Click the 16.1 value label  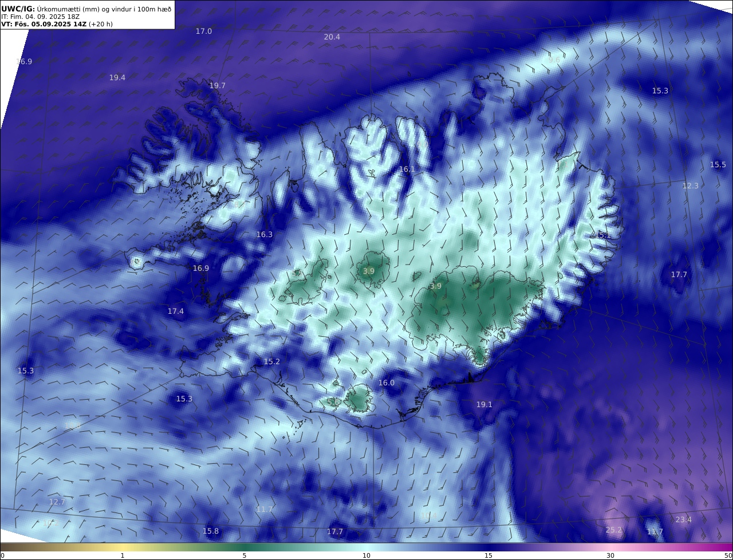pyautogui.click(x=407, y=169)
